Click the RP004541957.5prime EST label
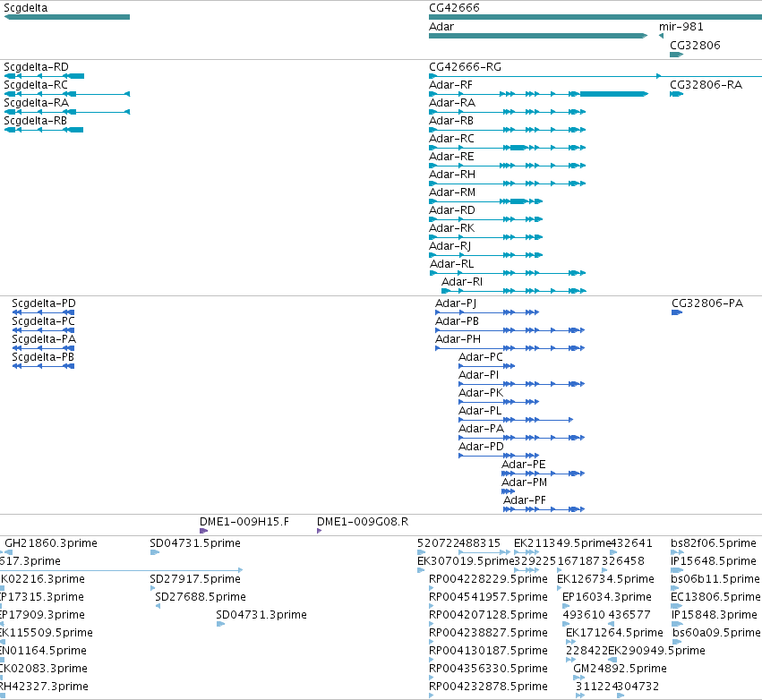Screen dimensions: 762x700 (x=488, y=597)
